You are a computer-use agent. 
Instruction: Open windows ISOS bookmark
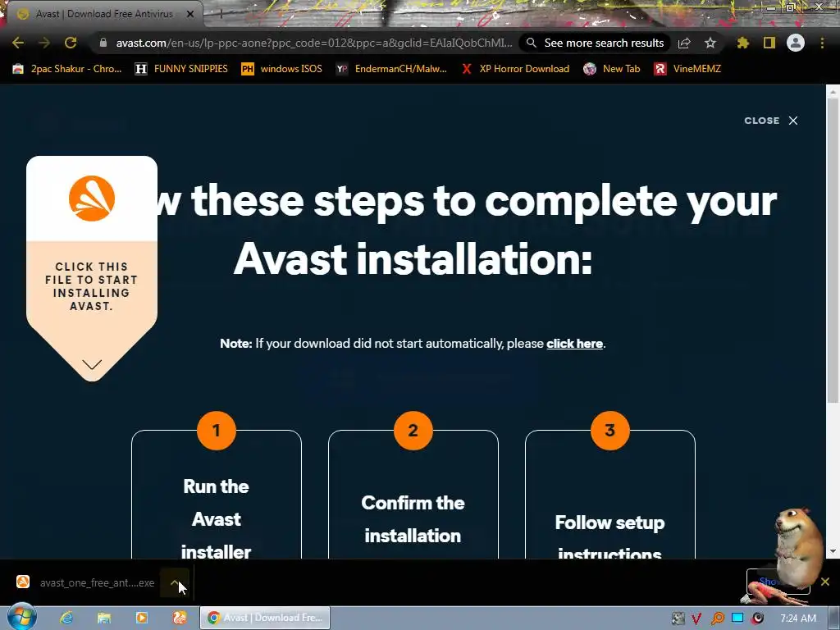pos(282,69)
